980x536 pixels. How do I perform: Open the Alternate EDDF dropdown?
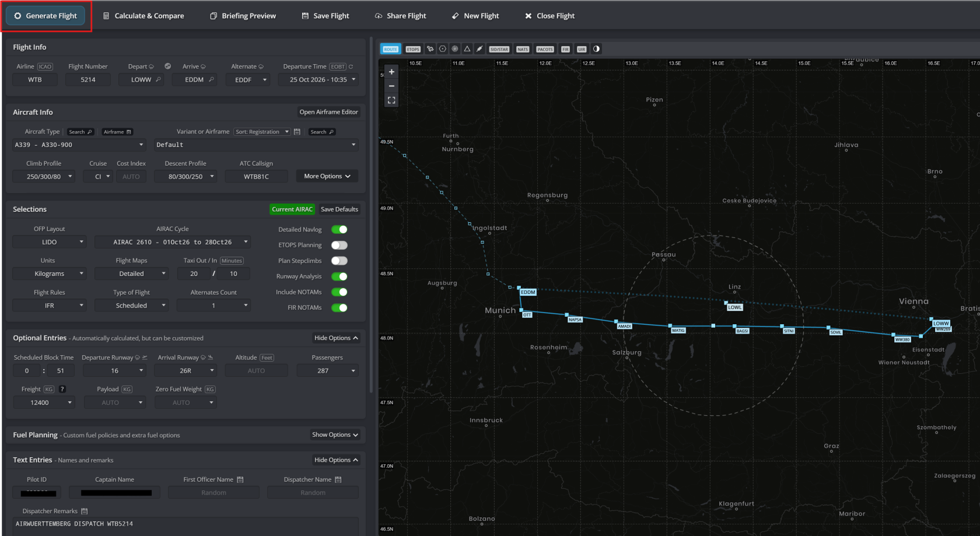click(x=249, y=79)
